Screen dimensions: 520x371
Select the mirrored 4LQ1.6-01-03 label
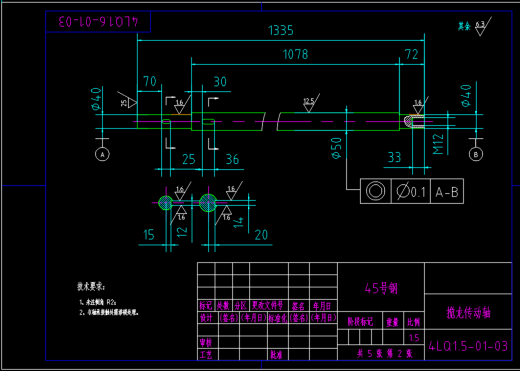(x=98, y=22)
